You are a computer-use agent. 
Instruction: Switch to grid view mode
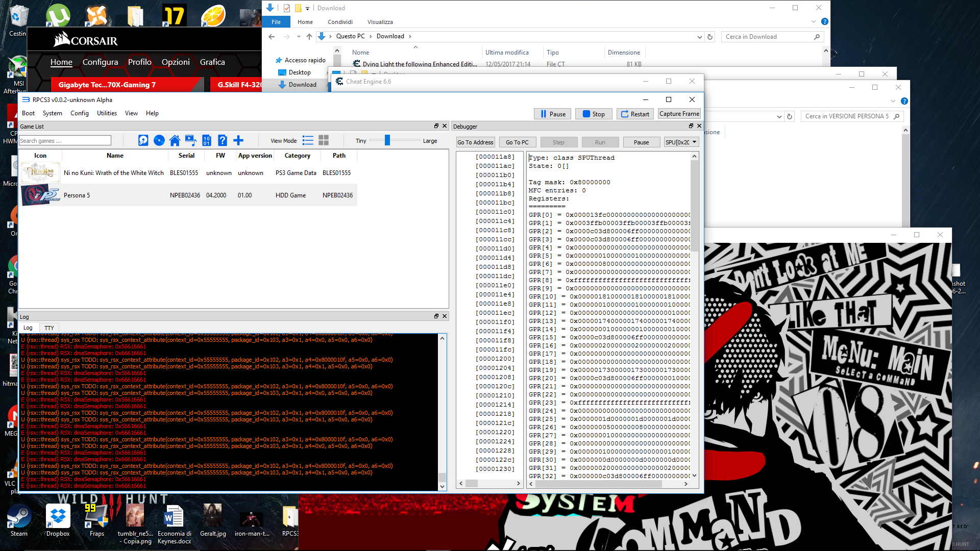[324, 140]
